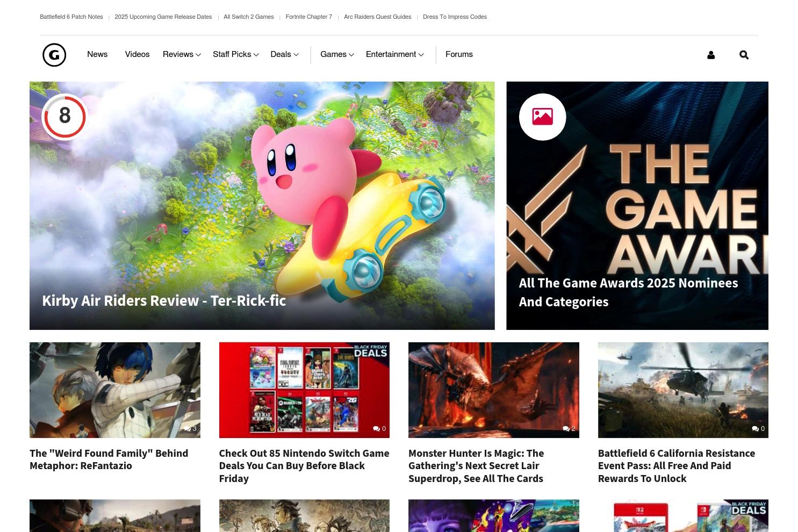
Task: Open Dress To Impress Codes link
Action: (455, 17)
